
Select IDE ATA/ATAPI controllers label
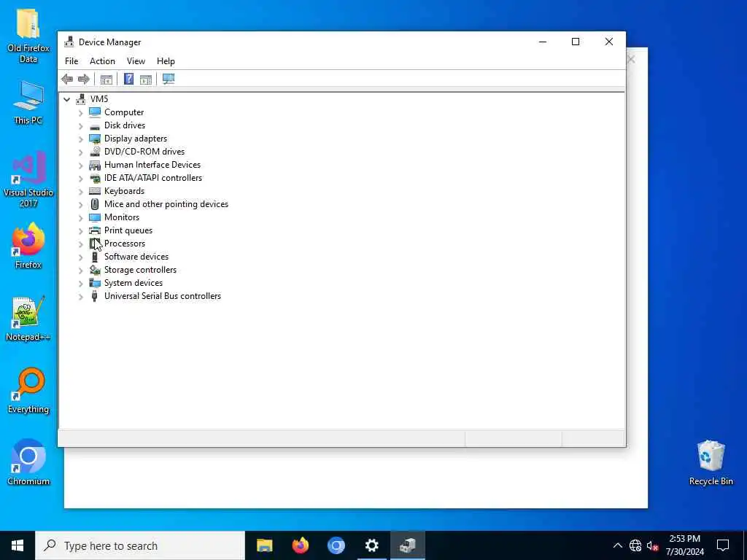pos(153,178)
